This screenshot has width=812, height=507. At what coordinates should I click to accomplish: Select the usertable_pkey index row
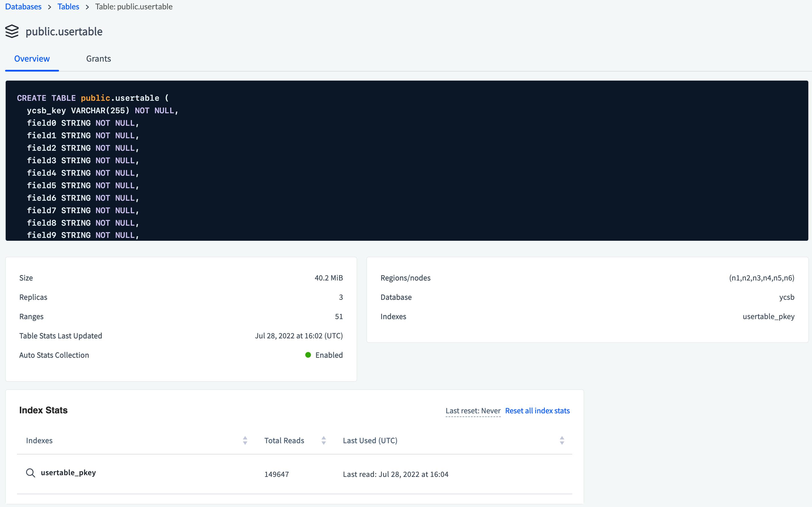[68, 473]
